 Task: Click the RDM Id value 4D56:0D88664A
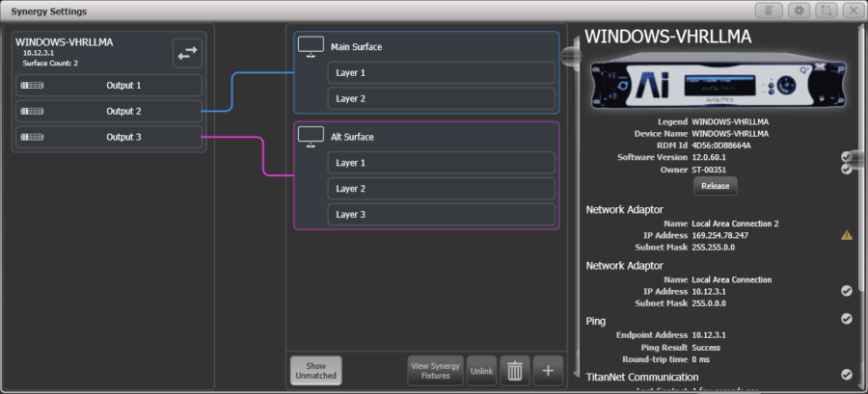coord(722,145)
